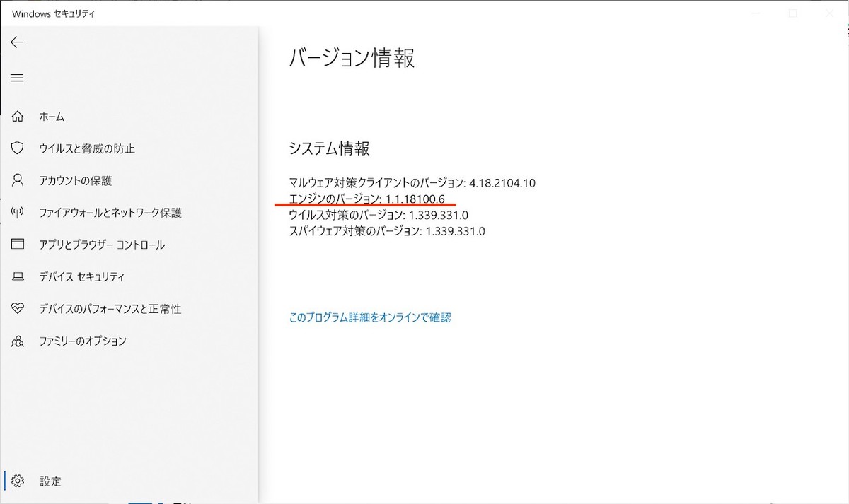Select the laptop icon for デバイス セキュリティ

(18, 277)
